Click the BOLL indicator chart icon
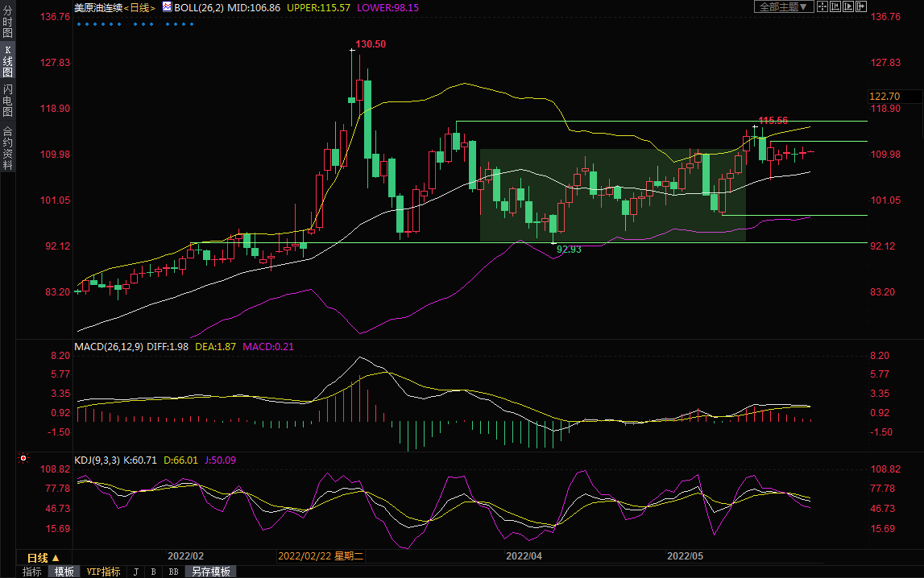 click(x=167, y=6)
